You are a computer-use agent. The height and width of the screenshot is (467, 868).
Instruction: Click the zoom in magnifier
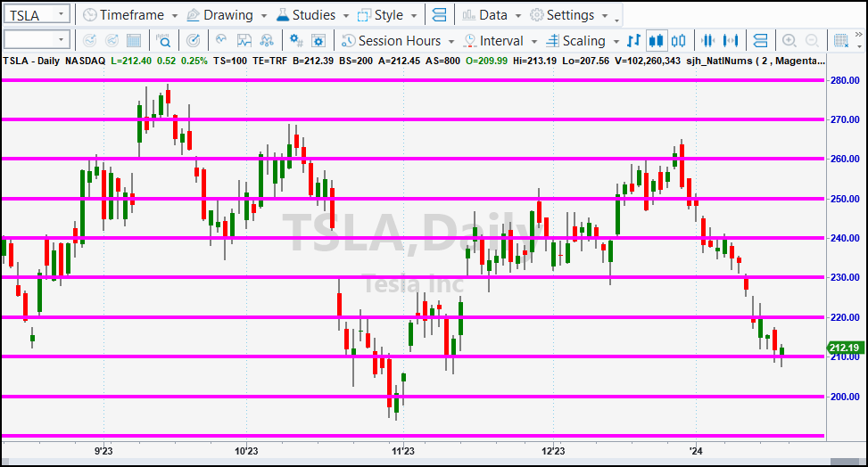click(789, 40)
